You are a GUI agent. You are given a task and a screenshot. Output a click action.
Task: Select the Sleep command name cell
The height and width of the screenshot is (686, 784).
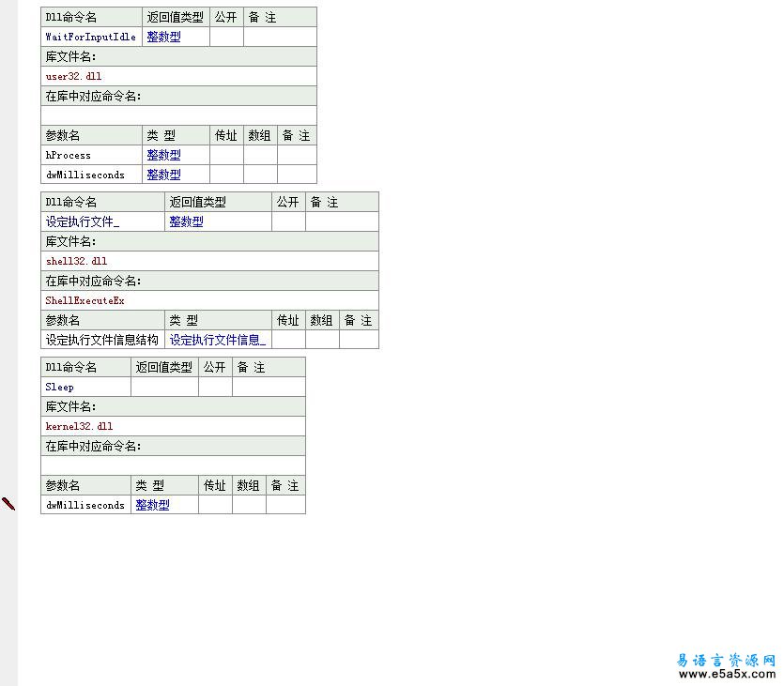[x=58, y=387]
